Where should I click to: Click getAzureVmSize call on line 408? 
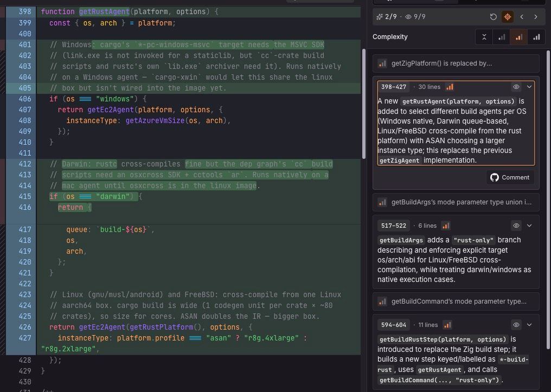click(155, 120)
